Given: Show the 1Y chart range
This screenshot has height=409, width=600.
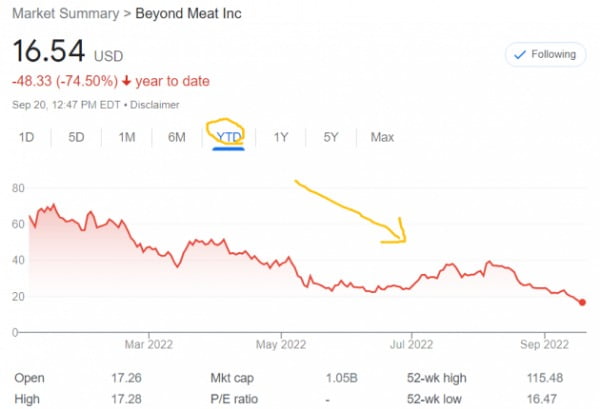Looking at the screenshot, I should pyautogui.click(x=281, y=137).
